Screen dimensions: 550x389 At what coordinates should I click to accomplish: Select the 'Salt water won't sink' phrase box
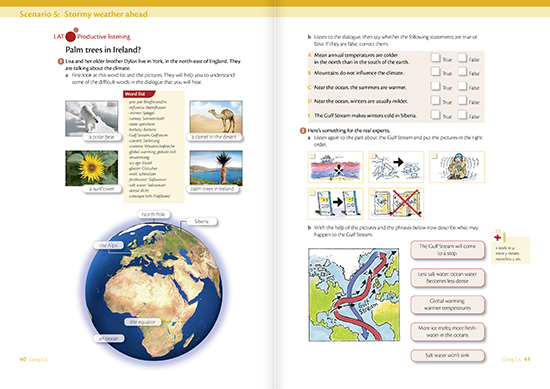[x=447, y=355]
